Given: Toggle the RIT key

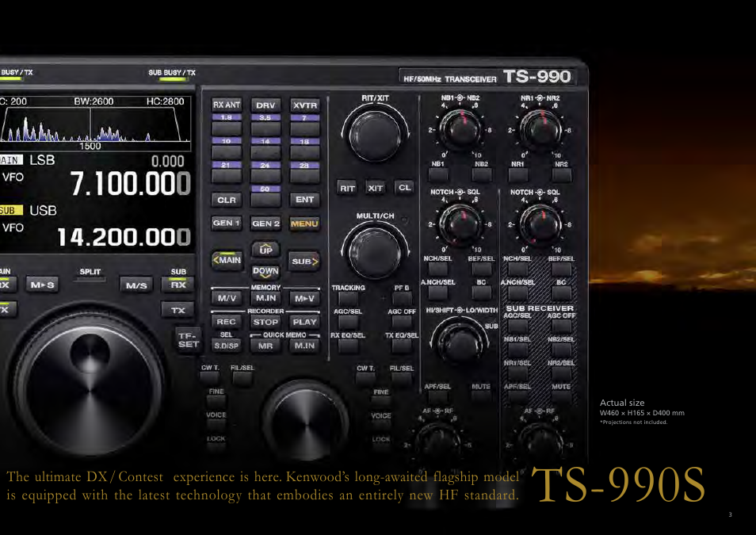Looking at the screenshot, I should point(347,188).
